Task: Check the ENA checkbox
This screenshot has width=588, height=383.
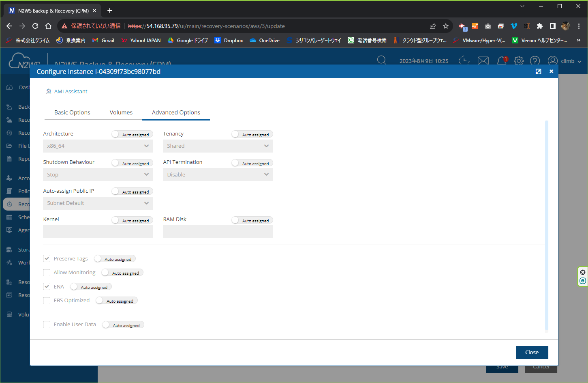Action: coord(47,286)
